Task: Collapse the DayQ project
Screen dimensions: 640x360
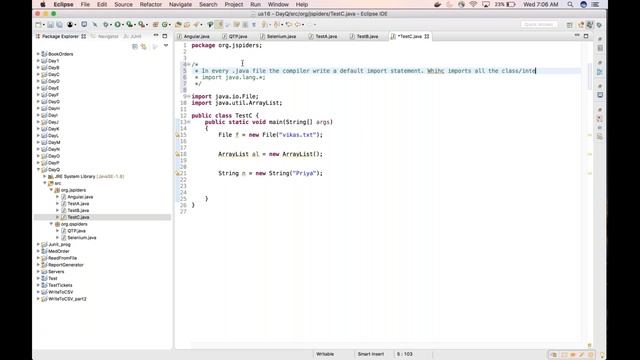Action: (x=38, y=169)
